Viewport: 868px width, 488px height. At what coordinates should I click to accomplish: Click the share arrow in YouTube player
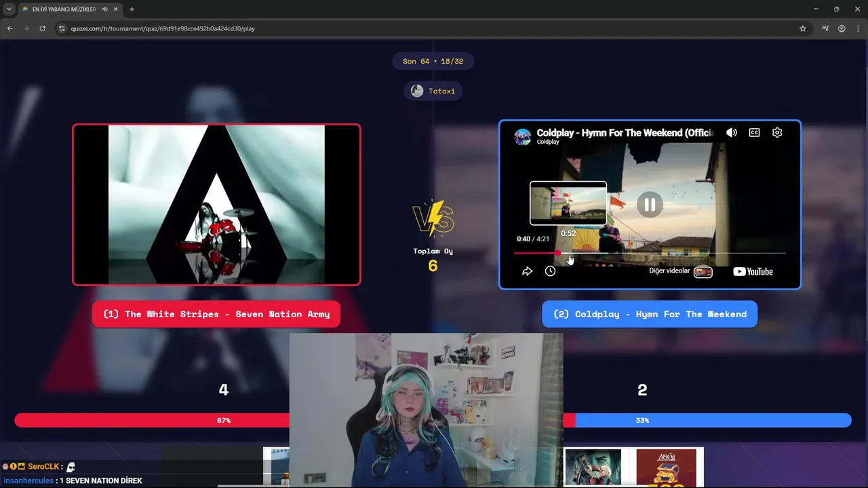(x=527, y=271)
